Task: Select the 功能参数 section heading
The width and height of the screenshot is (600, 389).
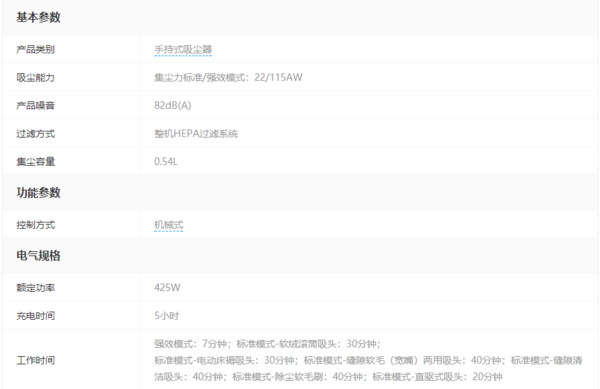Action: coord(38,192)
